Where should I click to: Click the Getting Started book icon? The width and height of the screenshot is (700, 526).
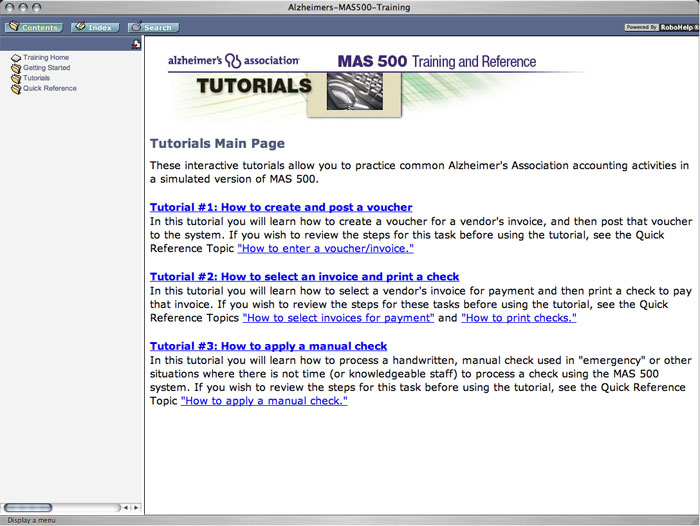tap(15, 68)
